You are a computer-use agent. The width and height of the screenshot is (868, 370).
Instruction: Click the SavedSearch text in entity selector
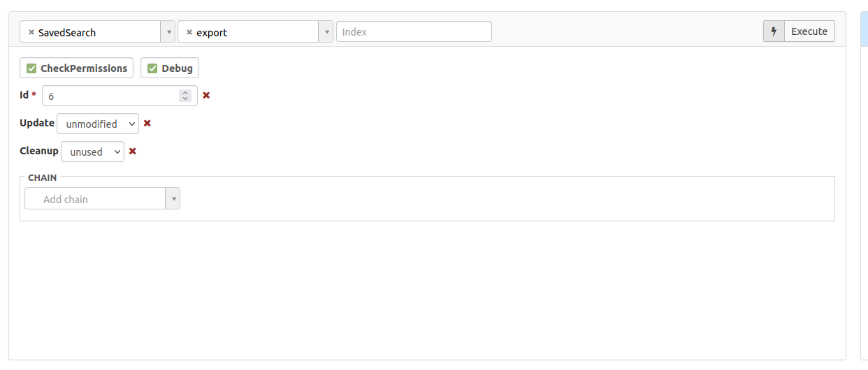67,33
